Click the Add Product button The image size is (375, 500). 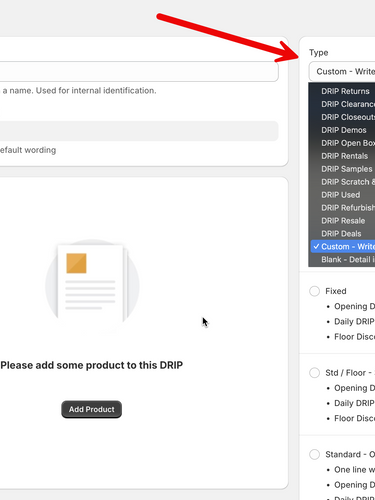point(91,409)
